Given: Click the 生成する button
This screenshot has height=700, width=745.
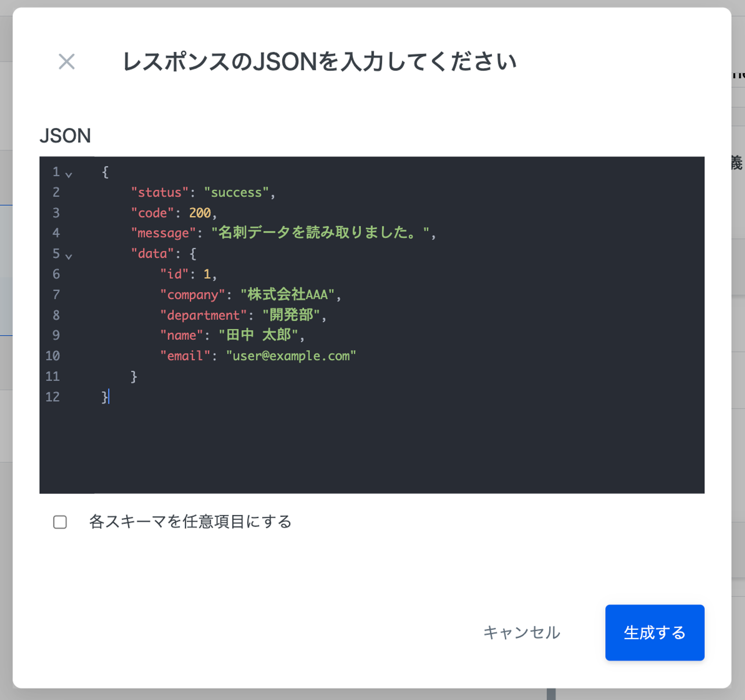Looking at the screenshot, I should [654, 633].
